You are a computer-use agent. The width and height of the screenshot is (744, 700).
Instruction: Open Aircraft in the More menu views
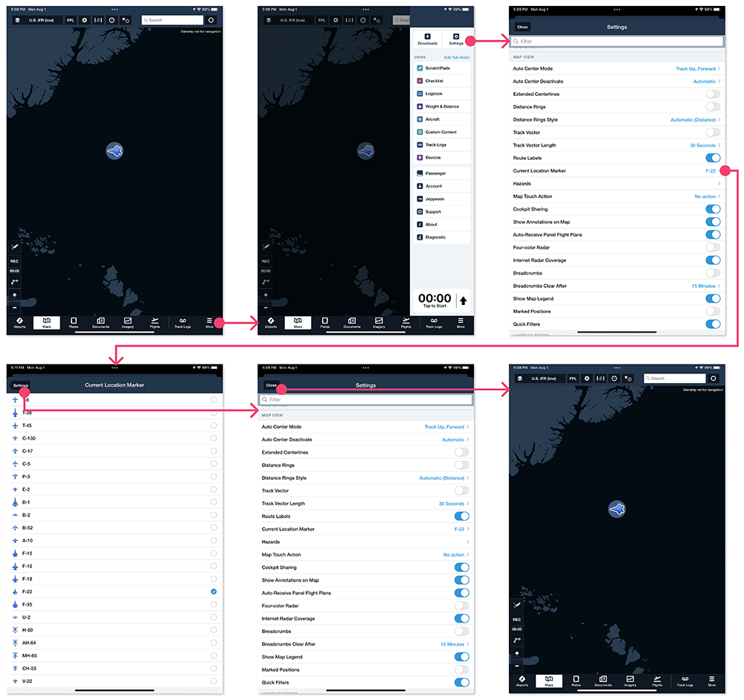tap(442, 119)
